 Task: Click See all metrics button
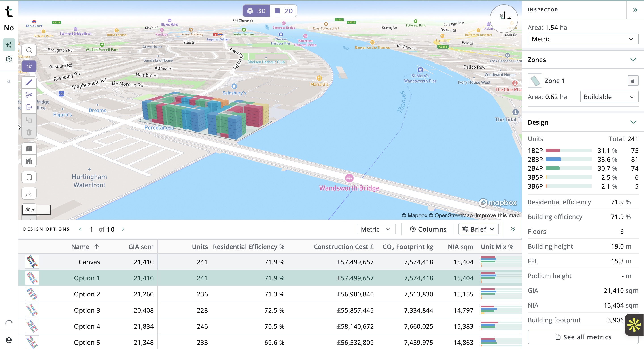(x=583, y=337)
